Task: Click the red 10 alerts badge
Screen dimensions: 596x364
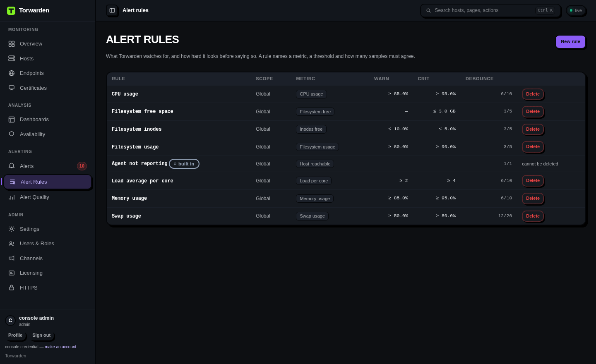Action: (82, 166)
